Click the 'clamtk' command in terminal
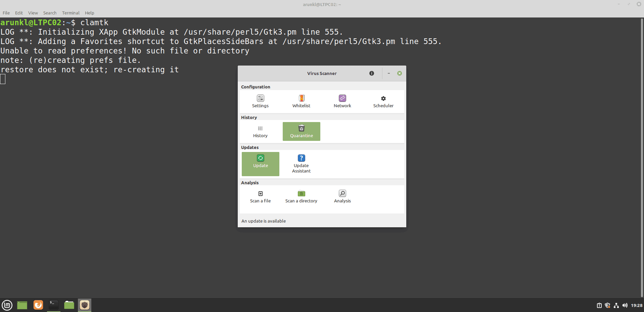 click(x=94, y=23)
